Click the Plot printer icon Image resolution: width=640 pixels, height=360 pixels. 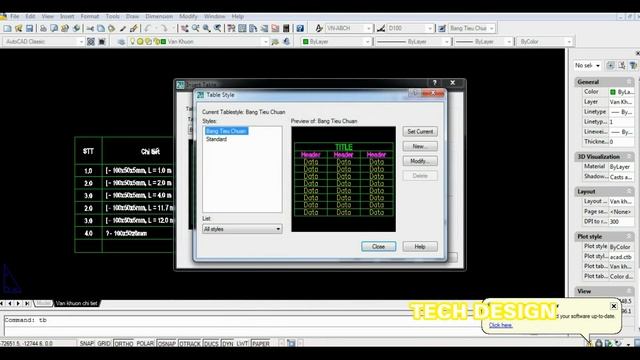click(43, 28)
